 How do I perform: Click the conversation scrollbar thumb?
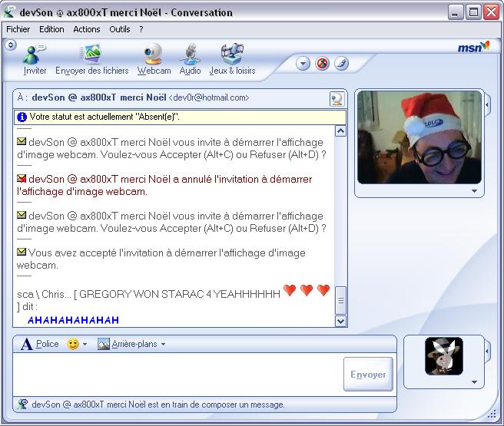point(340,300)
